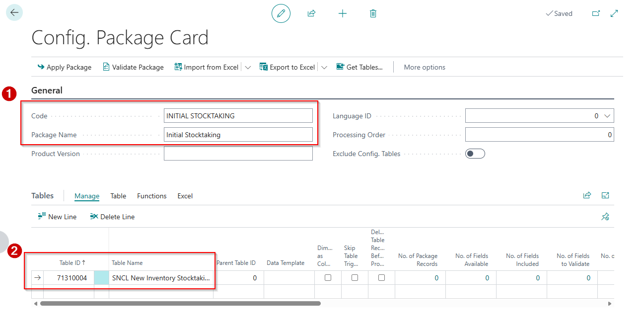Image resolution: width=644 pixels, height=336 pixels.
Task: Click the highlighted row options cell next to 71310004
Action: 101,278
